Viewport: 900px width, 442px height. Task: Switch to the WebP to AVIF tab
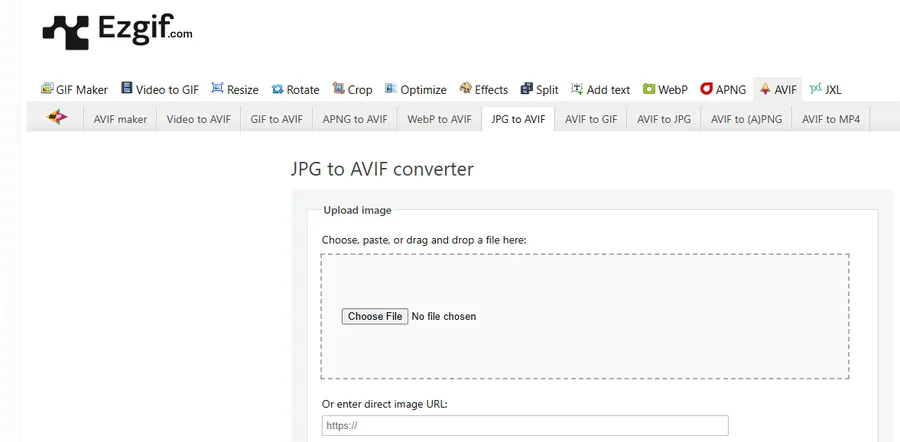pyautogui.click(x=439, y=119)
